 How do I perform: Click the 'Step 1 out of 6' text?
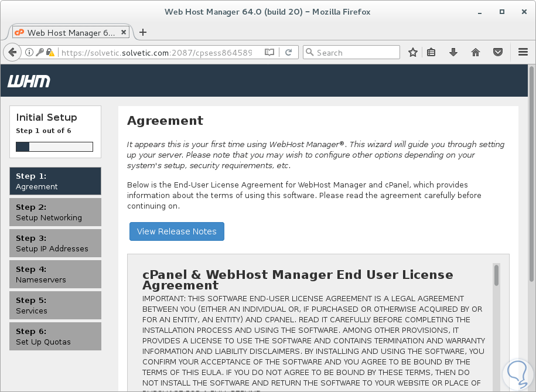click(43, 131)
